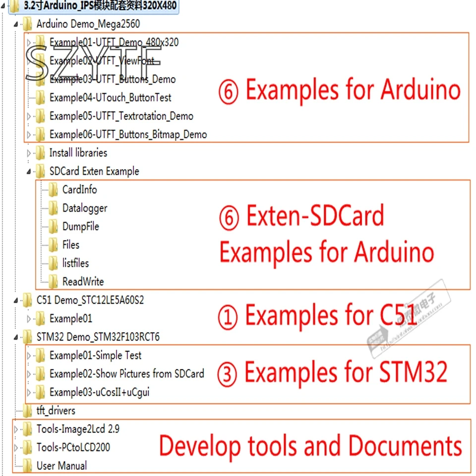476x476 pixels.
Task: Click the listfiles folder icon
Action: (53, 263)
